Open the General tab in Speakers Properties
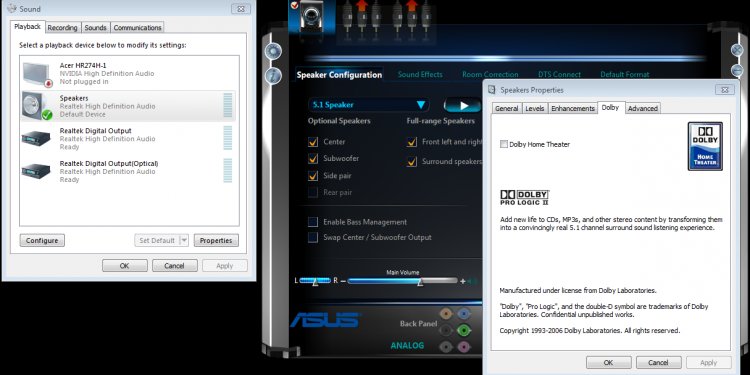Image resolution: width=750 pixels, height=375 pixels. 507,109
